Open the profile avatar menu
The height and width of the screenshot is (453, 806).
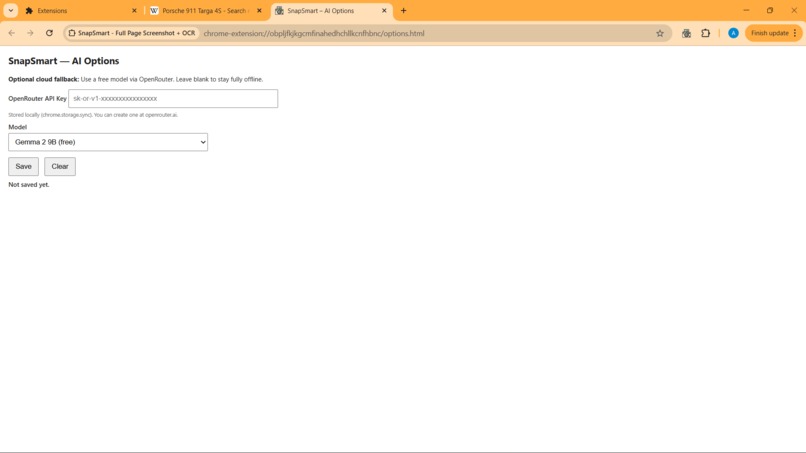pyautogui.click(x=734, y=33)
